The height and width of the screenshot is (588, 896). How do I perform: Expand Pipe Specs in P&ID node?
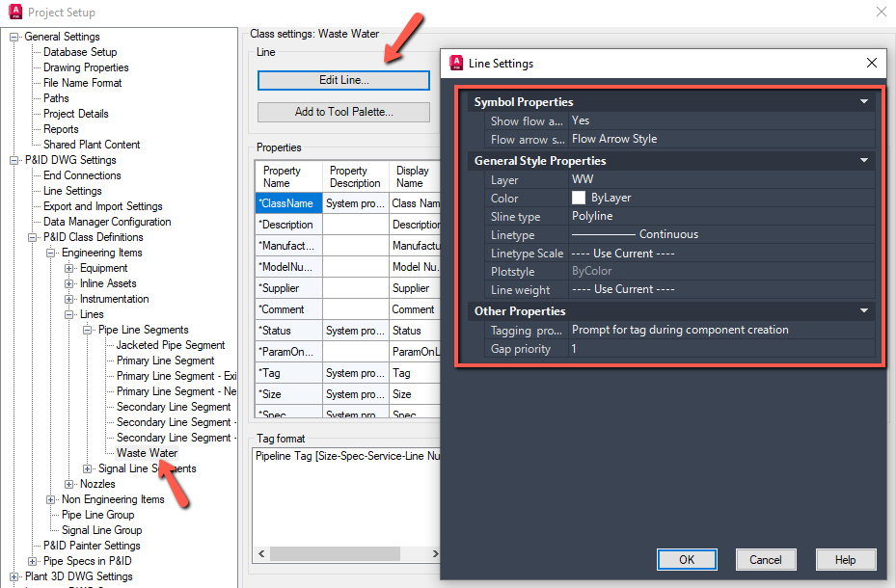click(33, 561)
